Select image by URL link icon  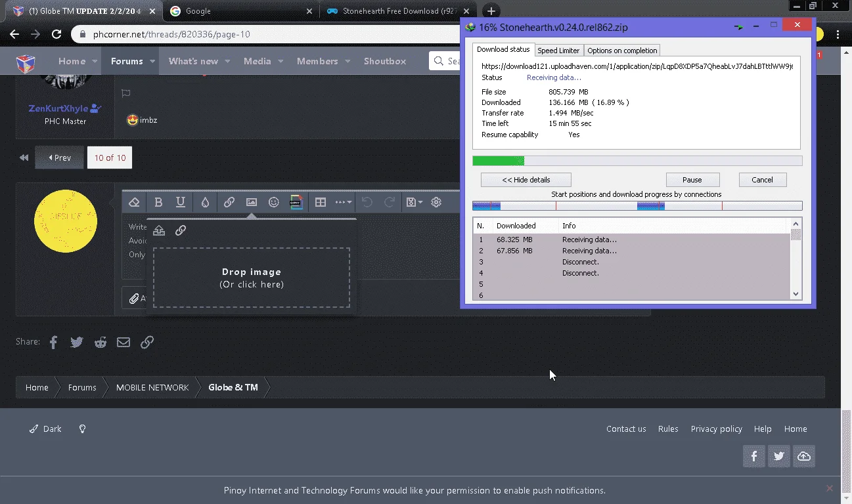pyautogui.click(x=181, y=230)
